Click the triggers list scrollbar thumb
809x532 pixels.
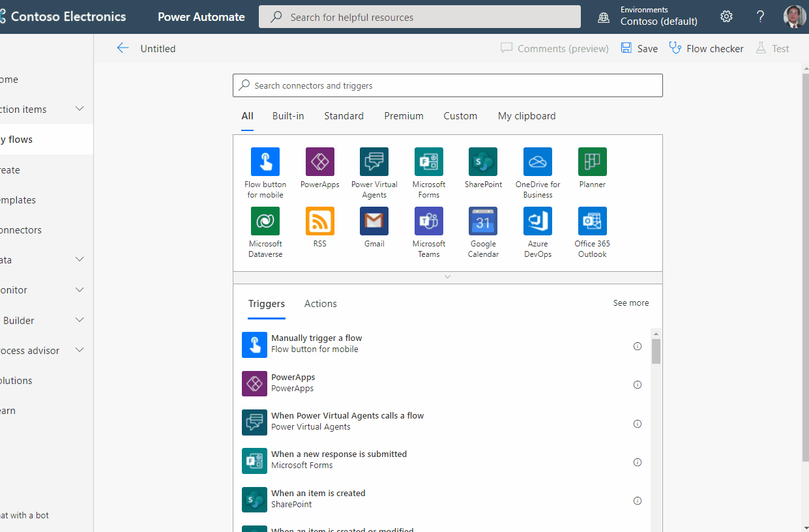click(656, 351)
